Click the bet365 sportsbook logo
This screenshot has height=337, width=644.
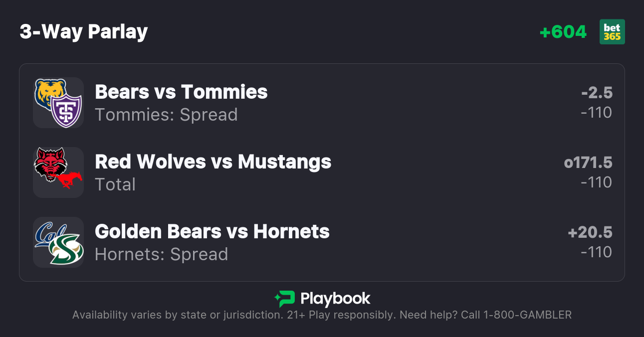612,32
